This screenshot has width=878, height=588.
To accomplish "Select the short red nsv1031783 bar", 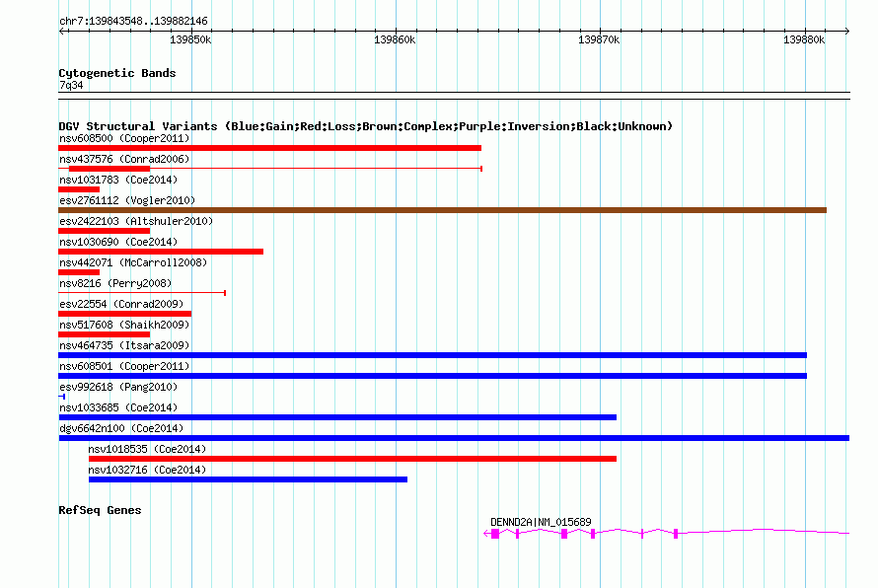I will coord(79,189).
